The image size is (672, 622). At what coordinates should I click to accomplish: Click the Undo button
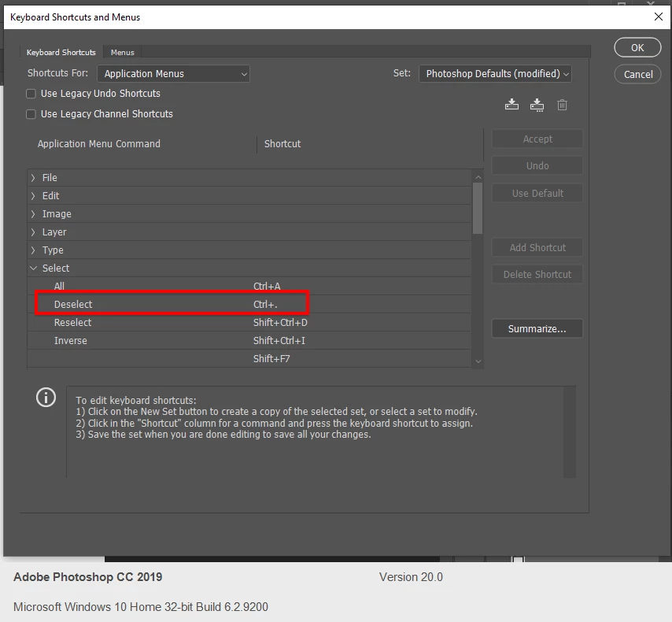[537, 165]
